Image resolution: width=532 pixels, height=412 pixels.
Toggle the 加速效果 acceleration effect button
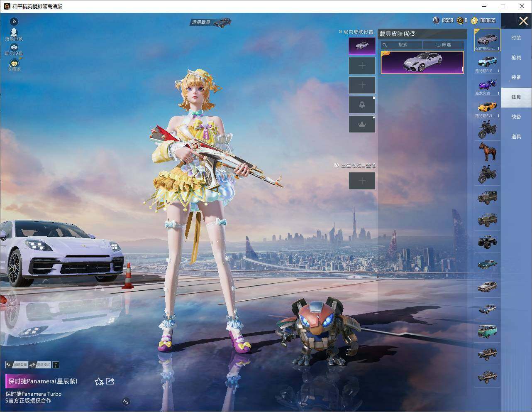(x=17, y=365)
